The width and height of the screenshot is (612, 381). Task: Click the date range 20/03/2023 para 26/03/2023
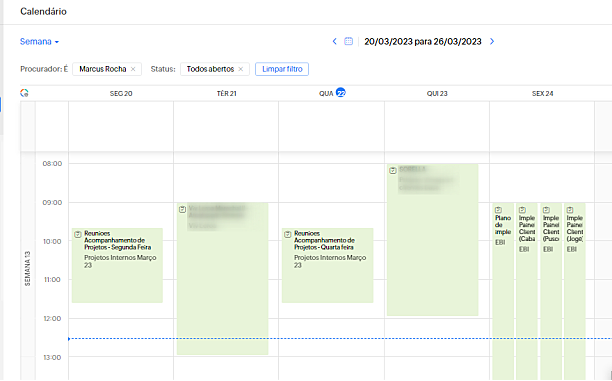click(x=423, y=41)
